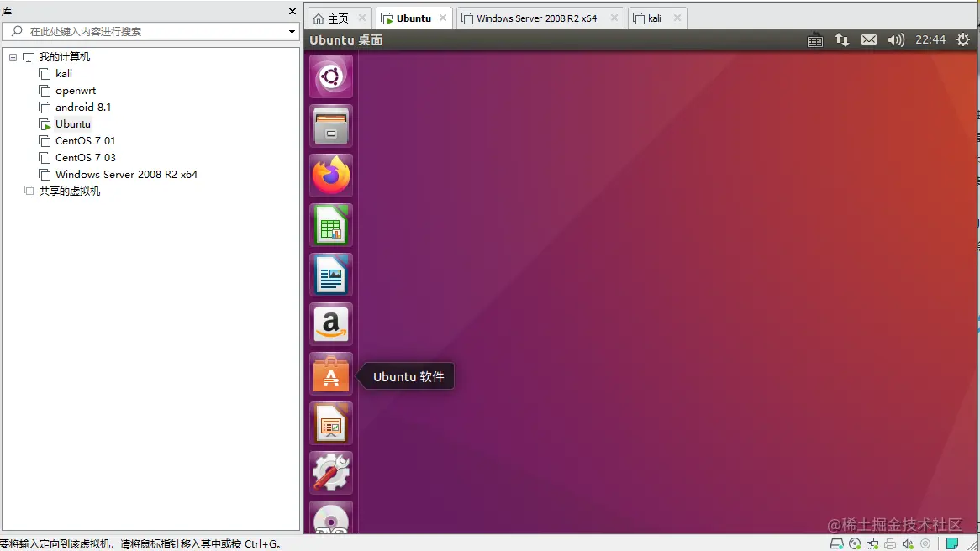Select android 8.1 virtual machine
Viewport: 980px width, 551px height.
tap(83, 108)
